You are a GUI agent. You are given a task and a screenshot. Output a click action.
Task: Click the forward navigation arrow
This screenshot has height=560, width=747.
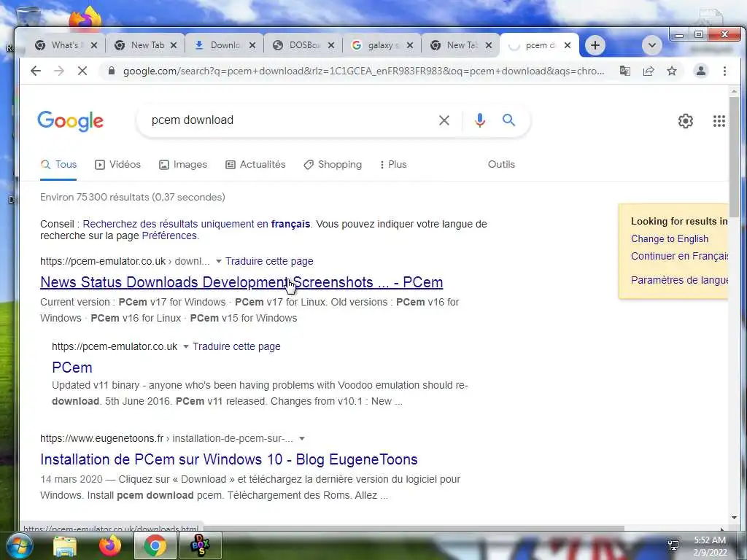(59, 71)
